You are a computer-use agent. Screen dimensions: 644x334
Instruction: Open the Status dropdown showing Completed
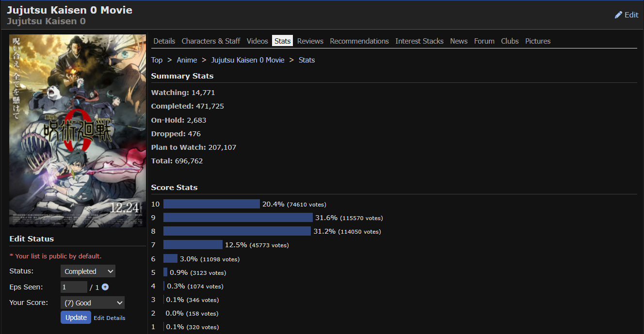click(x=88, y=271)
